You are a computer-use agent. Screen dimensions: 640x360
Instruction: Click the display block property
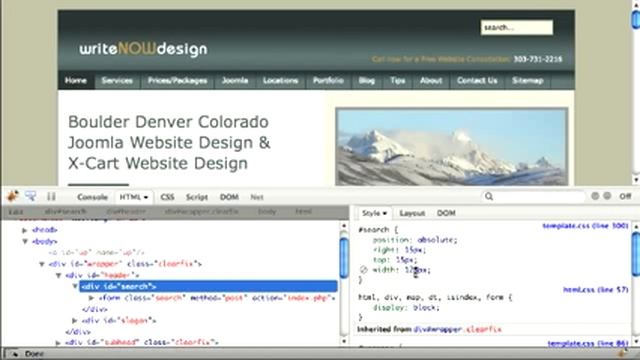406,307
